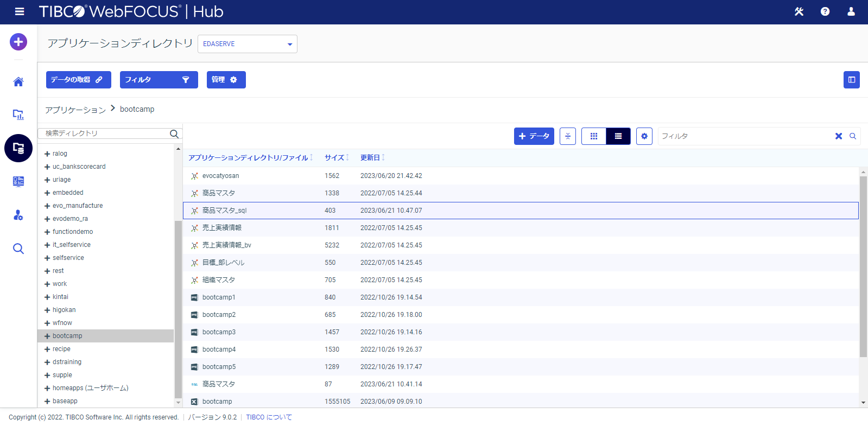The height and width of the screenshot is (426, 868).
Task: Toggle the side panel layout button
Action: 851,80
